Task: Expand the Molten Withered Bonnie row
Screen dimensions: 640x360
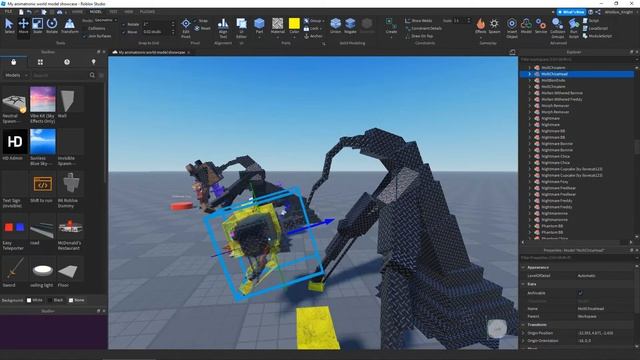Action: (x=530, y=93)
